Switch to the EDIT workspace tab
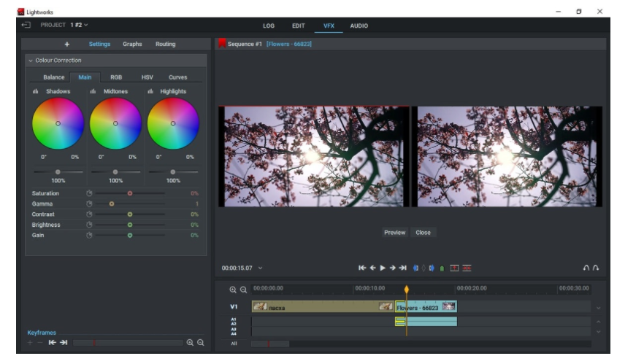Screen dimensions: 617x364 point(298,26)
